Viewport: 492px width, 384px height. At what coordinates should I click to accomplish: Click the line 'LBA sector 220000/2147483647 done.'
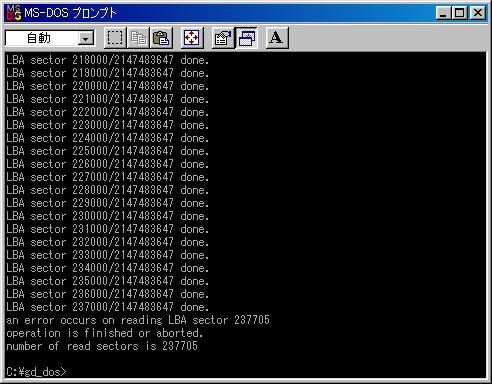pyautogui.click(x=107, y=86)
